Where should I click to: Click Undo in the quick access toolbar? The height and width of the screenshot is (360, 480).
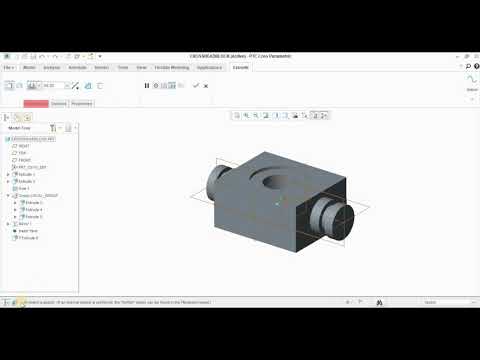[x=42, y=56]
